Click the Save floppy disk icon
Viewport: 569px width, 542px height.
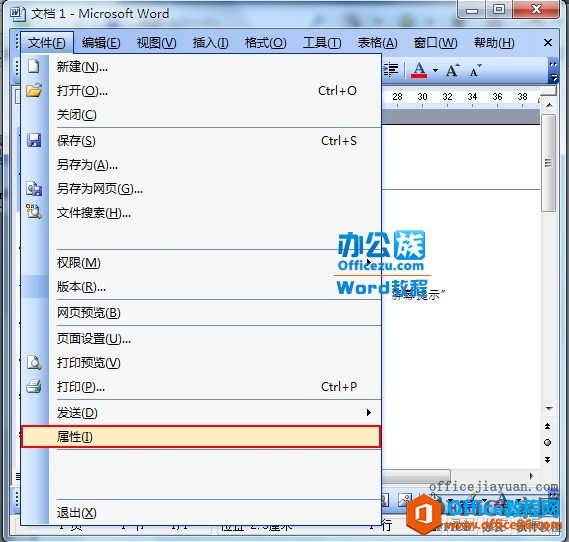click(34, 140)
